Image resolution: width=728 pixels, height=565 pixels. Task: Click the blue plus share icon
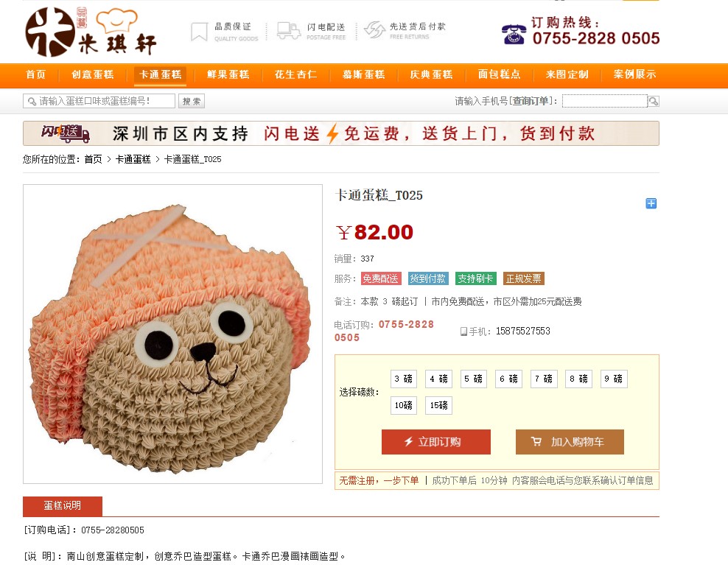click(x=651, y=203)
